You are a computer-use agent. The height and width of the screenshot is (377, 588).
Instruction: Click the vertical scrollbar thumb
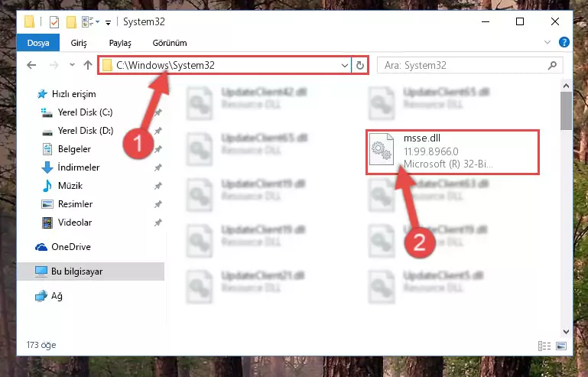point(567,111)
